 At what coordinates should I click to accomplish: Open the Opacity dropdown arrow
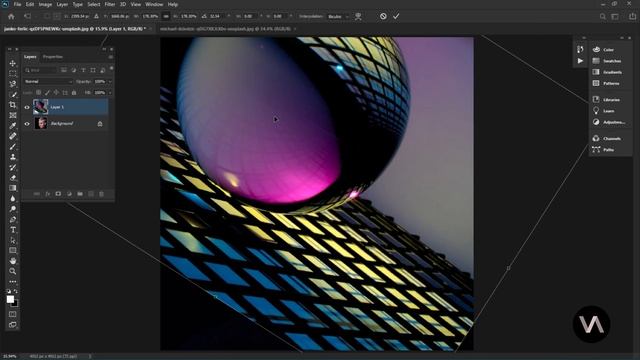tap(110, 81)
